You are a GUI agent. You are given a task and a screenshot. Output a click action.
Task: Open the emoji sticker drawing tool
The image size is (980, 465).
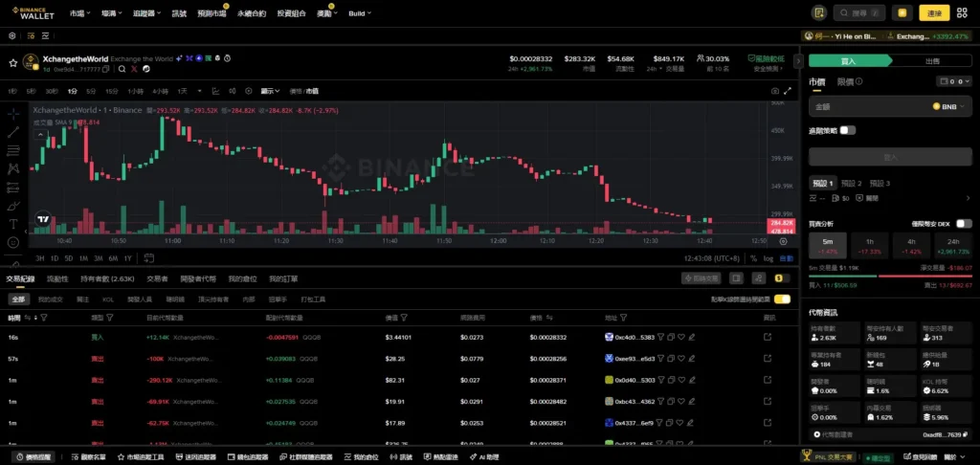point(13,242)
